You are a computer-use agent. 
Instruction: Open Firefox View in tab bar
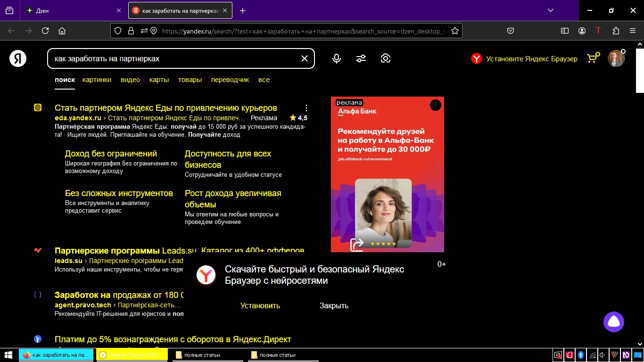click(9, 10)
